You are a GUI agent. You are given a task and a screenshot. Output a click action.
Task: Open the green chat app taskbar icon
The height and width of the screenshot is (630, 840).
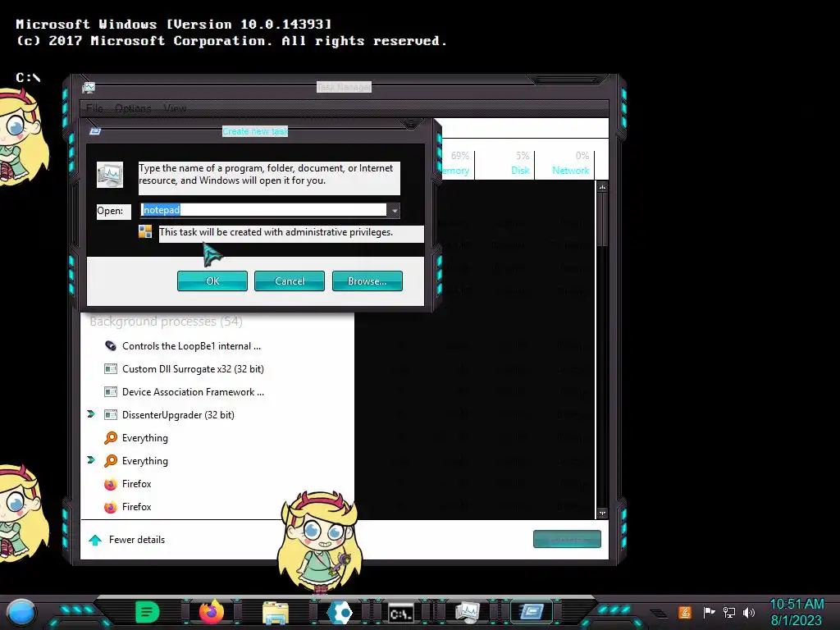[x=148, y=612]
